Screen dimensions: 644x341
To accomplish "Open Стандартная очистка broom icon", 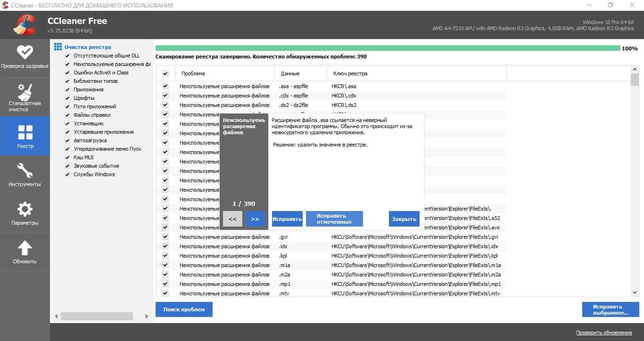I will pyautogui.click(x=25, y=91).
